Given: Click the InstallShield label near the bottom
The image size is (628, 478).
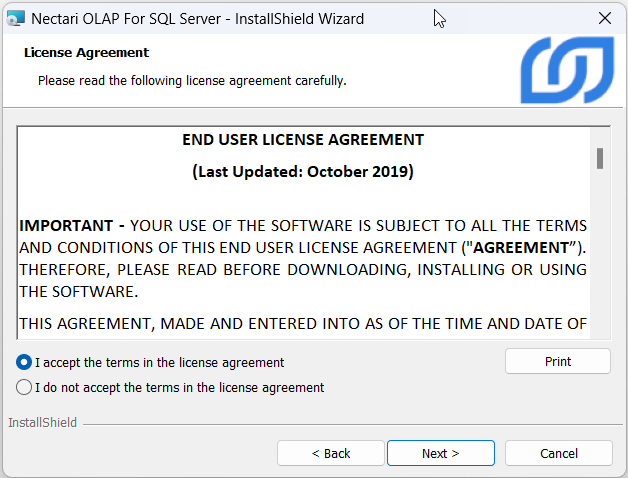Looking at the screenshot, I should coord(42,423).
